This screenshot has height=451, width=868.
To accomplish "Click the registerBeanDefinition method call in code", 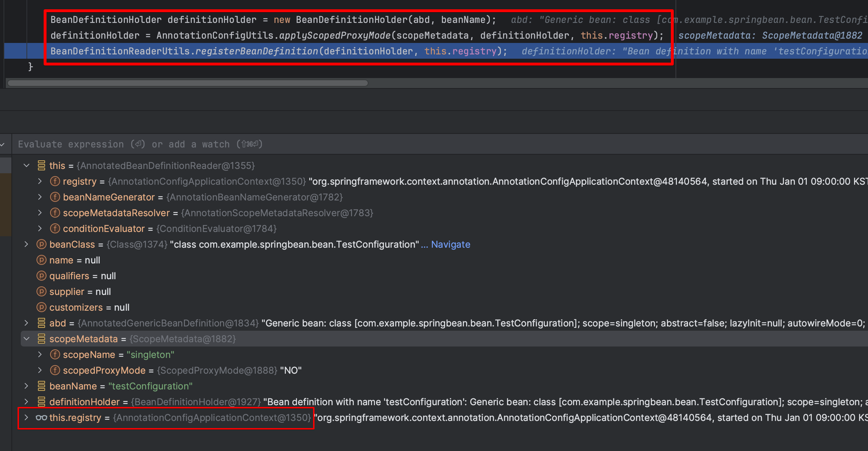I will coord(257,51).
